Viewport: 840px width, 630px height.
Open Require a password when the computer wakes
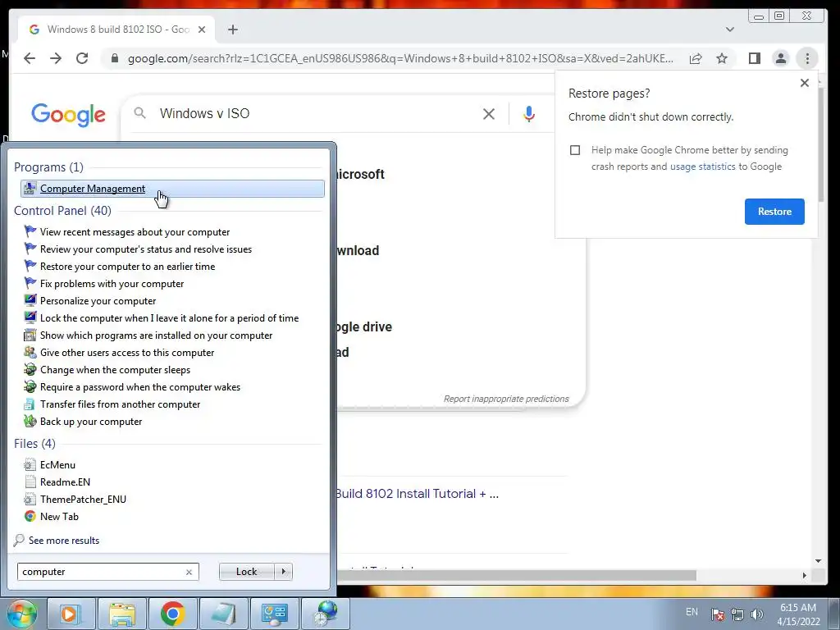139,387
